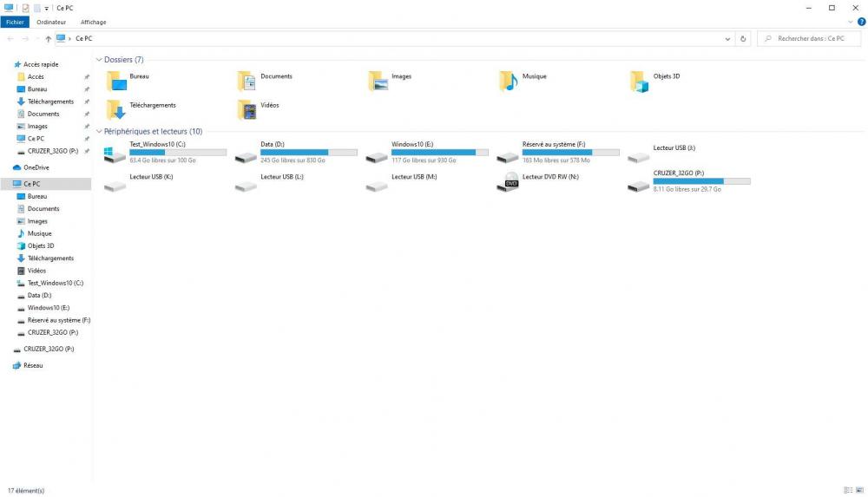Click the back navigation arrow
868x497 pixels.
[x=10, y=39]
